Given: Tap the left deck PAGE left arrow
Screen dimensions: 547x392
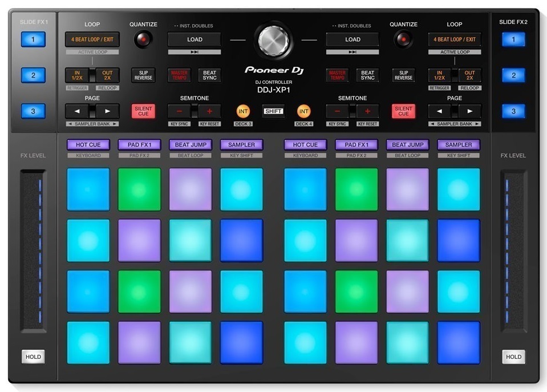Looking at the screenshot, I should tap(77, 111).
